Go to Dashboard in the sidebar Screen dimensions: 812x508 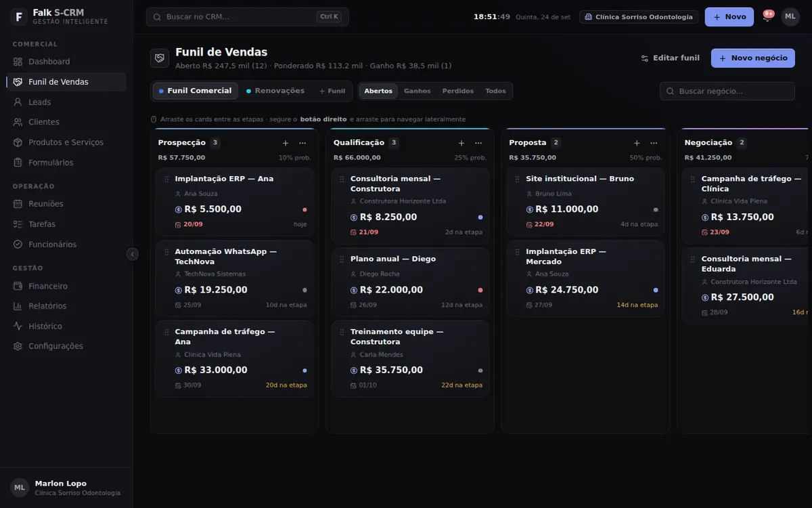tap(66, 62)
